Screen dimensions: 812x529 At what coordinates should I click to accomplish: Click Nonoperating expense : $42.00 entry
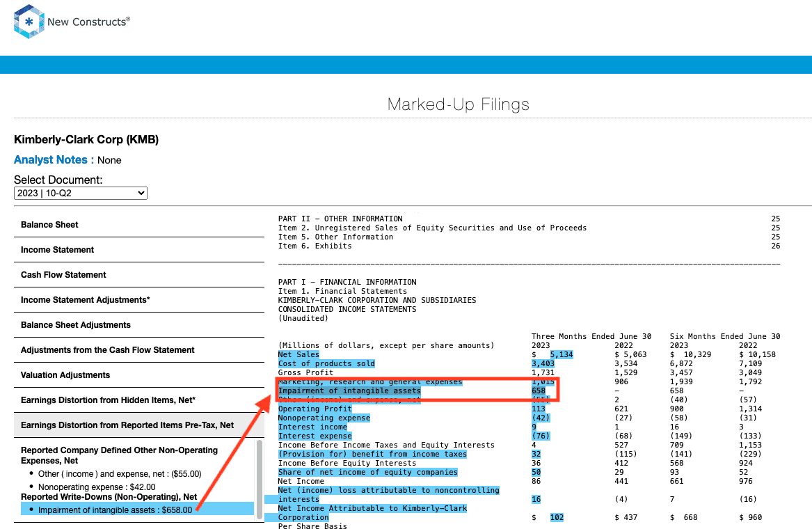point(97,487)
